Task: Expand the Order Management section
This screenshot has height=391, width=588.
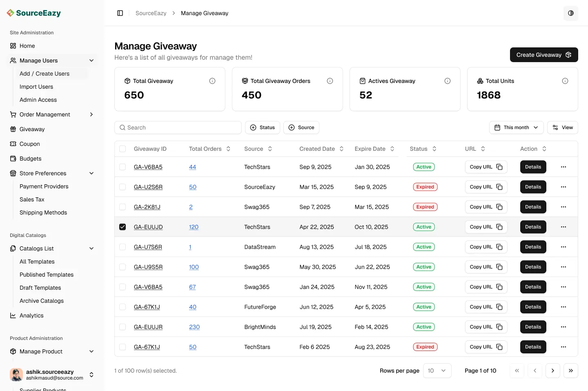Action: click(x=91, y=114)
